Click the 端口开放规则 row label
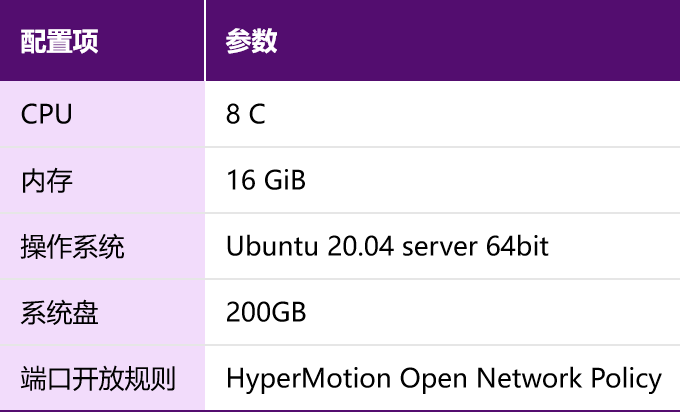680x412 pixels. 98,379
